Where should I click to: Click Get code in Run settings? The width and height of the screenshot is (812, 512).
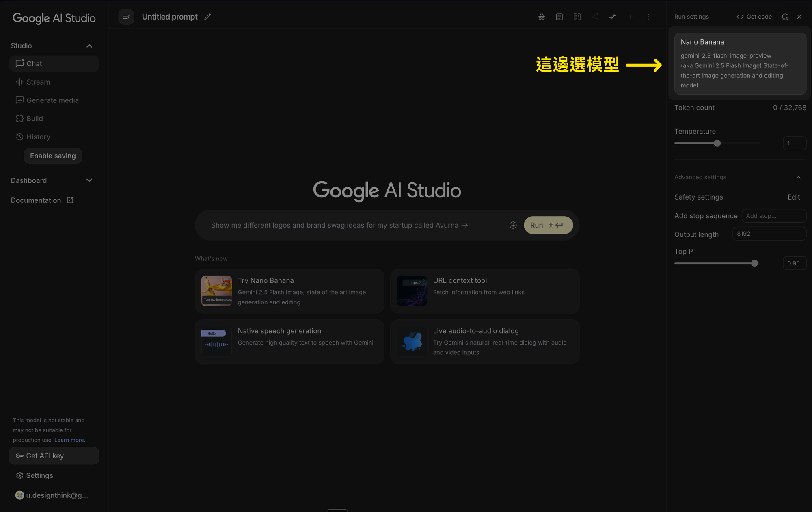pyautogui.click(x=754, y=17)
